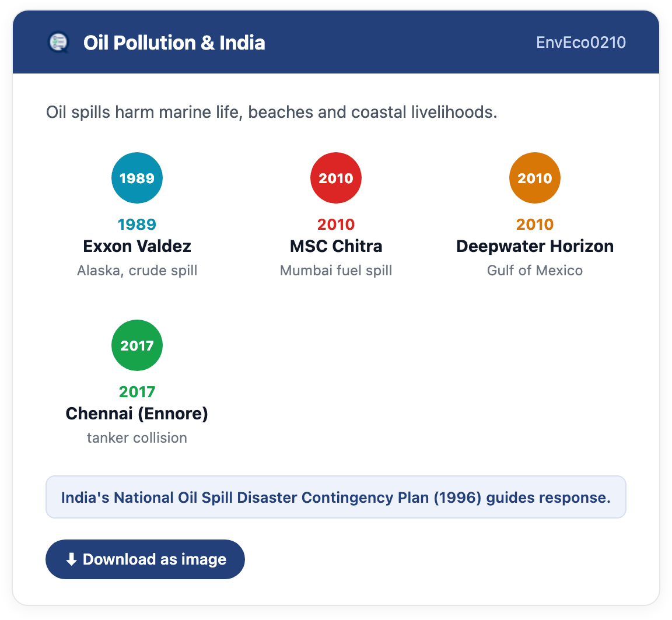Click the Oil Pollution & India heading
Image resolution: width=672 pixels, height=620 pixels.
coord(174,43)
